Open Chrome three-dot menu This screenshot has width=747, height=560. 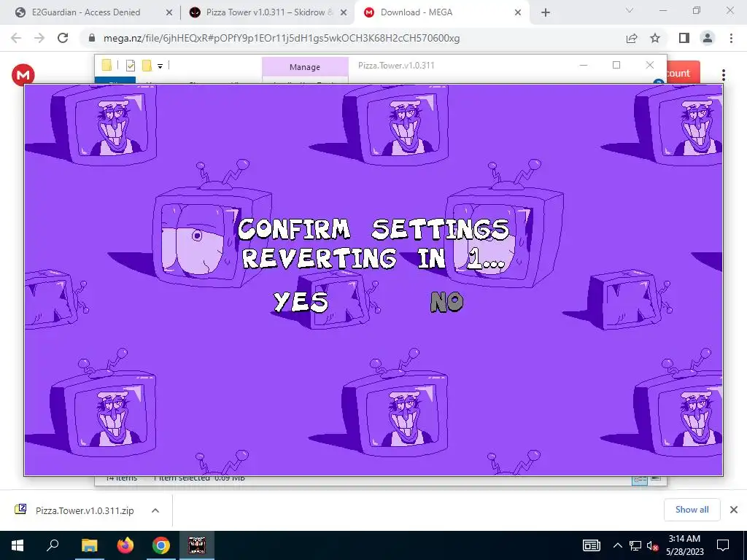click(731, 38)
